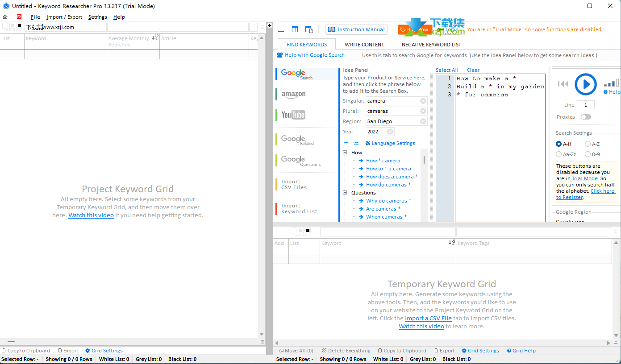621x364 pixels.
Task: Click the detach window layout icon
Action: click(x=309, y=29)
